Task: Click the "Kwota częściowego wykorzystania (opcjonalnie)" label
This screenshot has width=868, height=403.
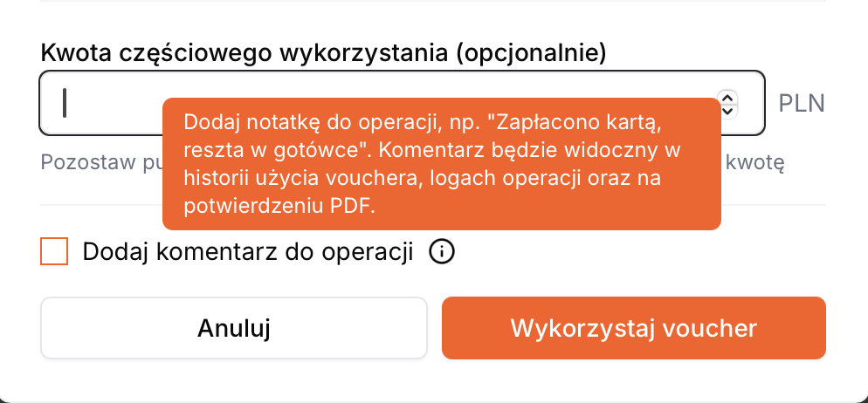Action: click(323, 52)
